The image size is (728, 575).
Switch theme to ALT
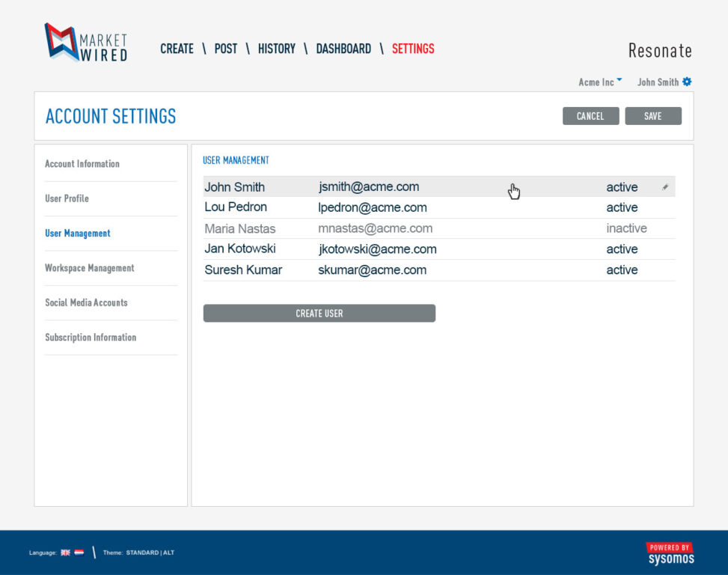coord(168,553)
